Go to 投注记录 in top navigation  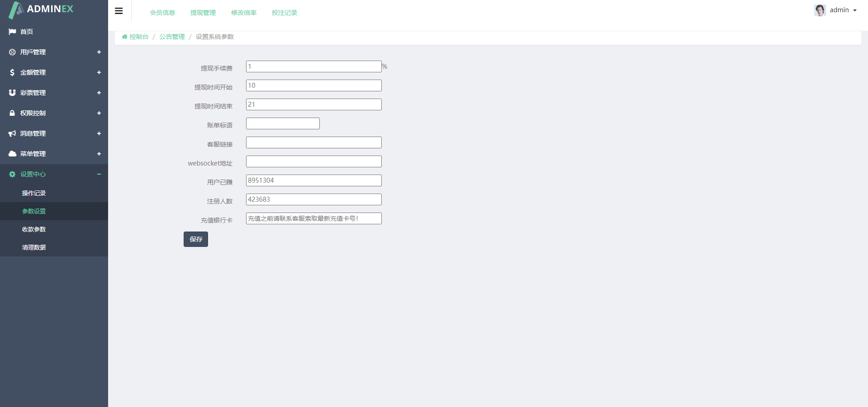pyautogui.click(x=285, y=13)
